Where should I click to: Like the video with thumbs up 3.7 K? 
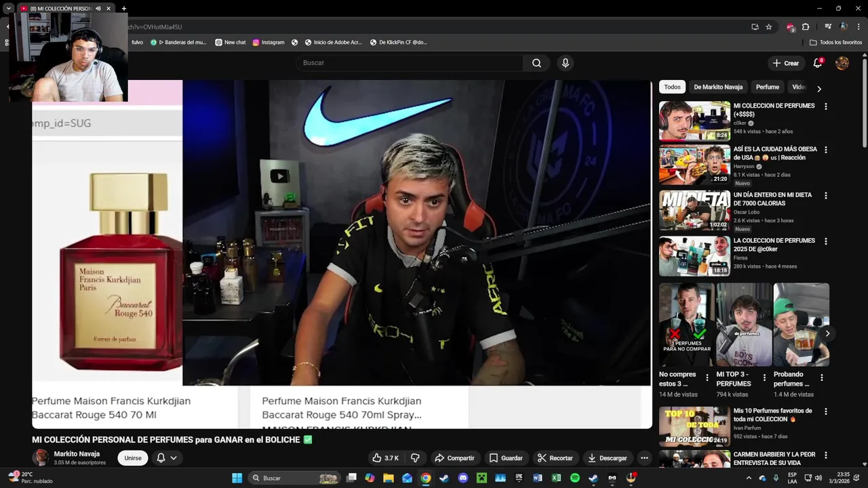(385, 458)
